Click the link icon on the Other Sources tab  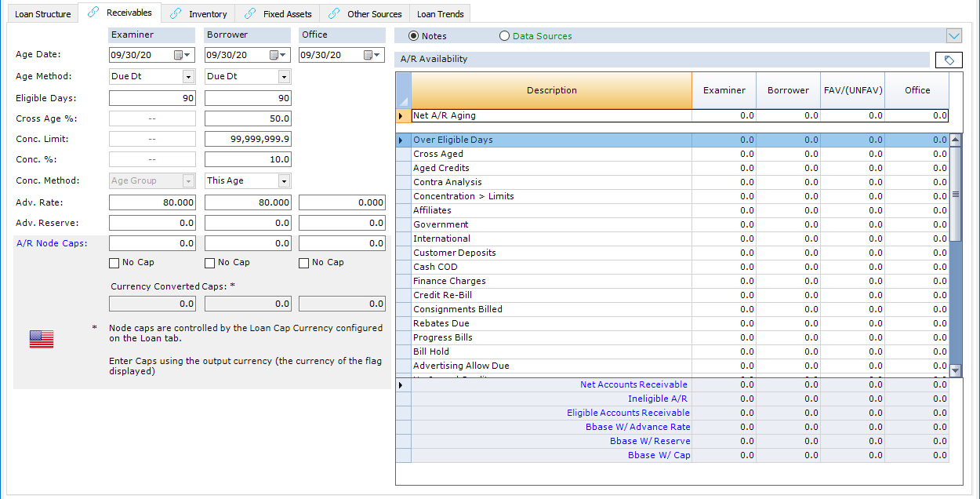(334, 13)
